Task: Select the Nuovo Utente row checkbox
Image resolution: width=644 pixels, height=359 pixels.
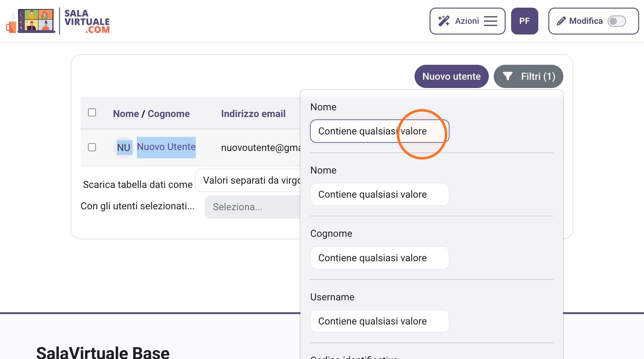Action: (92, 147)
